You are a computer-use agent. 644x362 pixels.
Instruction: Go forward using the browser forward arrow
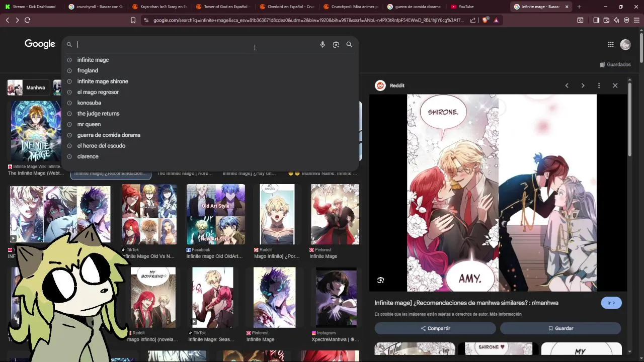coord(17,20)
